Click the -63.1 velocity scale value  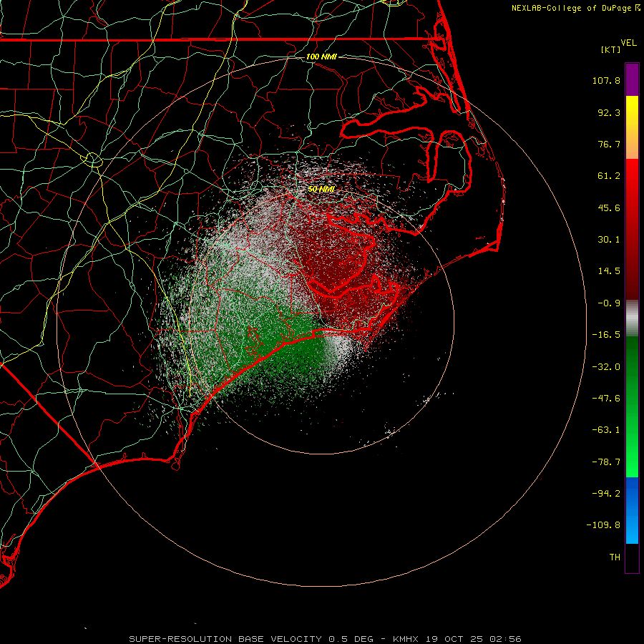tap(606, 430)
